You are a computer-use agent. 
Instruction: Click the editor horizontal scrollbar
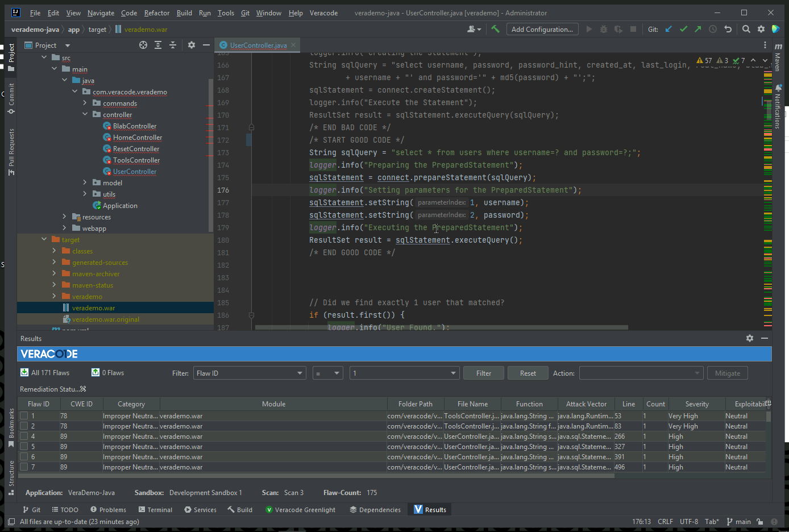pyautogui.click(x=442, y=327)
